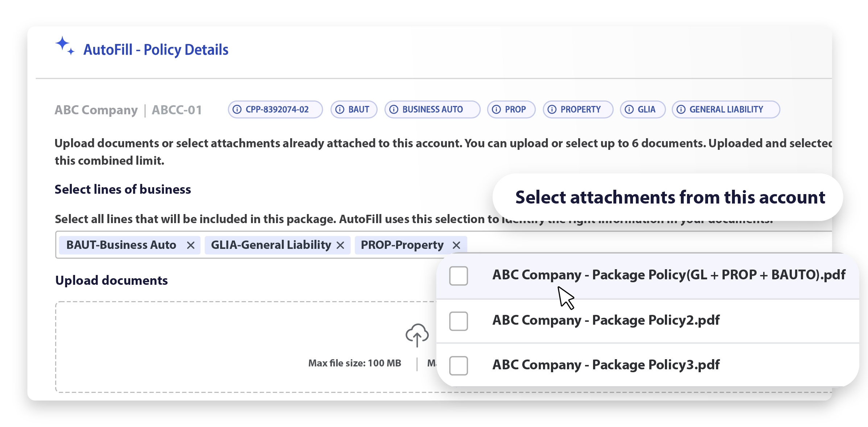Remove the GLIA-General Liability tag

pos(340,246)
